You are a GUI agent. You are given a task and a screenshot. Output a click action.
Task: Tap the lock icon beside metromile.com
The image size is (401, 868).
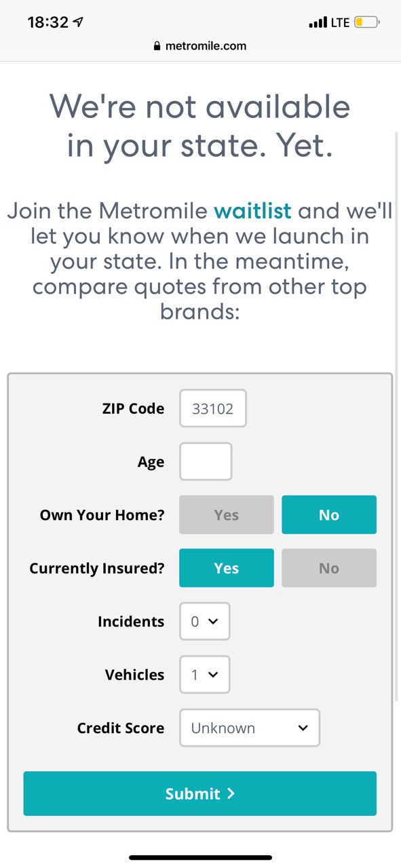tap(157, 46)
